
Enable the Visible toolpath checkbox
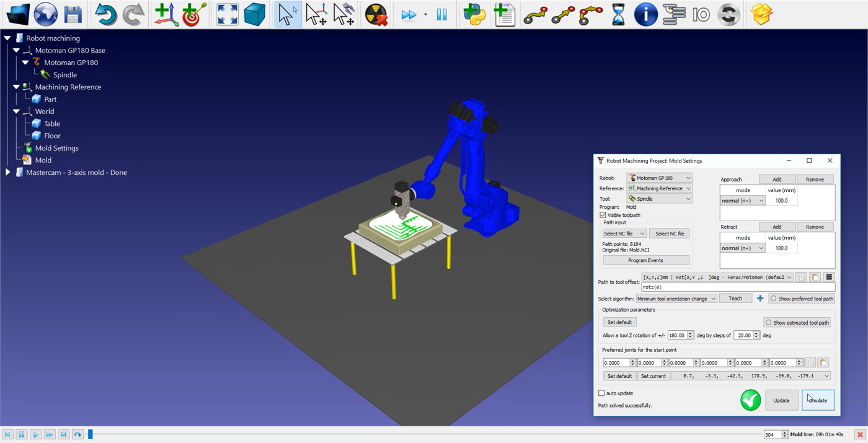tap(603, 215)
